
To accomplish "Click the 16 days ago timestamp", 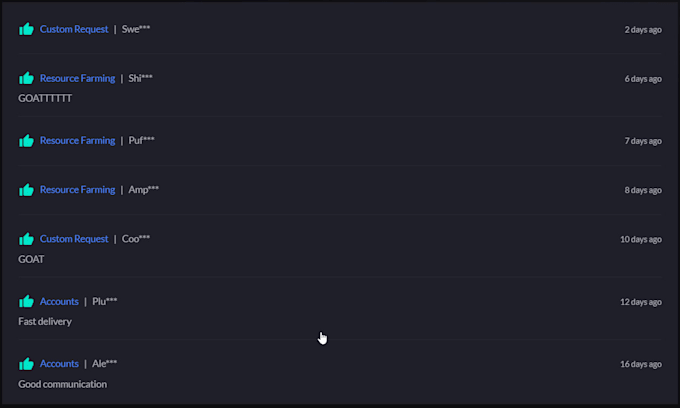I will [641, 364].
